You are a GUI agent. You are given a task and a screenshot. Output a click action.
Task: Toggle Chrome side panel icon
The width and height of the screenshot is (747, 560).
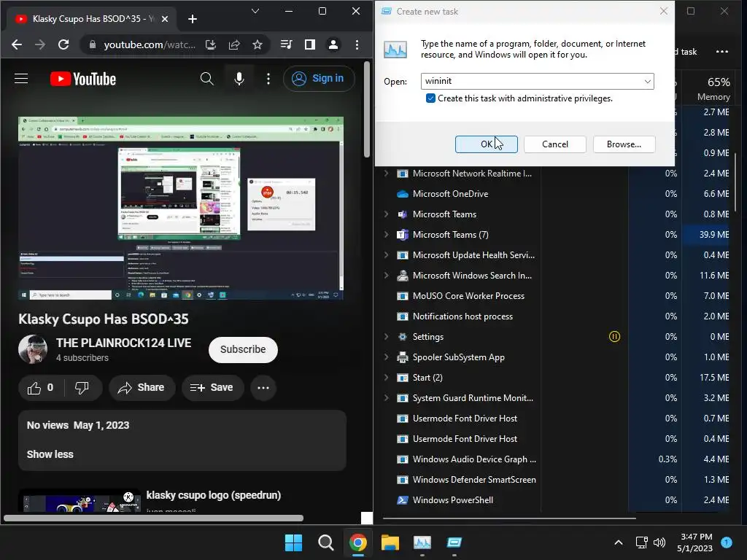click(309, 44)
